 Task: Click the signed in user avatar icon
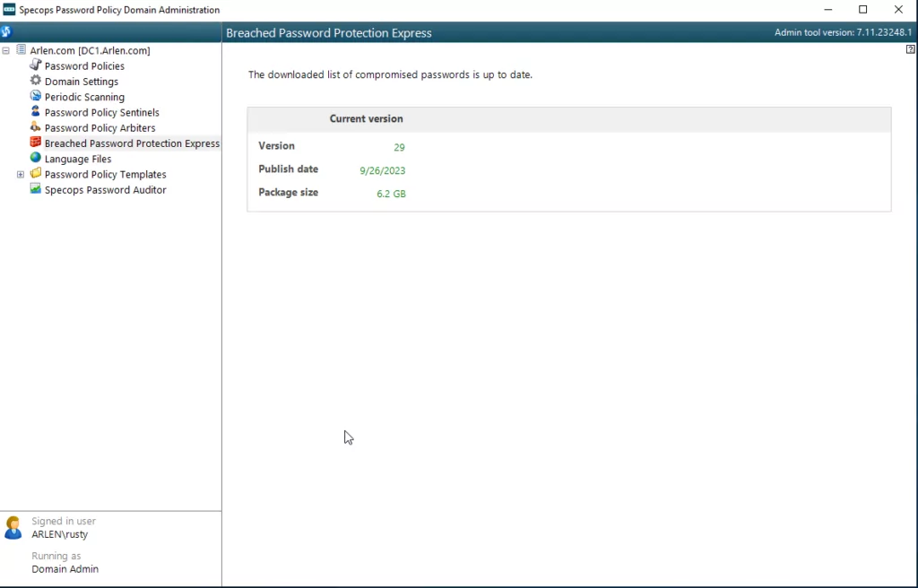[13, 528]
